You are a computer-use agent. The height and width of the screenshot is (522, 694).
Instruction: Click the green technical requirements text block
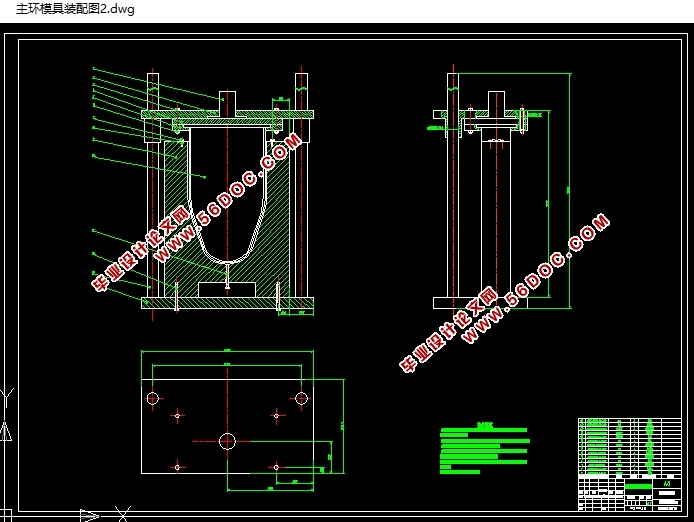click(x=484, y=447)
